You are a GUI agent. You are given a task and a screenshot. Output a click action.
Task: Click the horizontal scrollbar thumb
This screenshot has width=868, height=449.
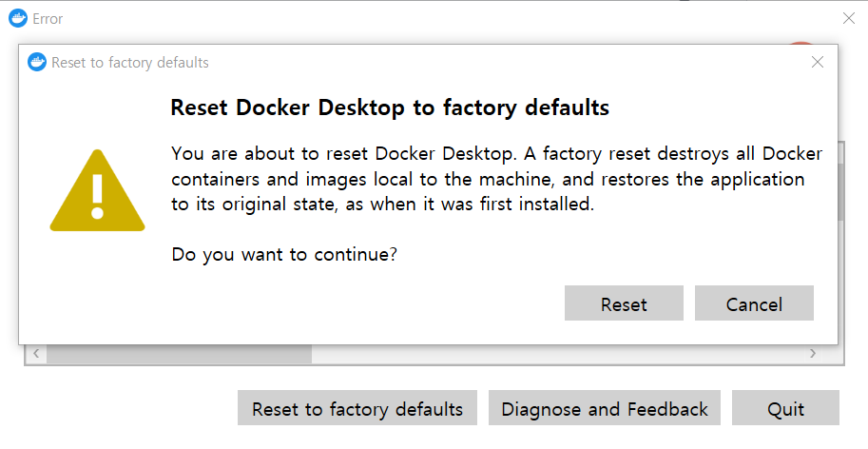point(179,354)
